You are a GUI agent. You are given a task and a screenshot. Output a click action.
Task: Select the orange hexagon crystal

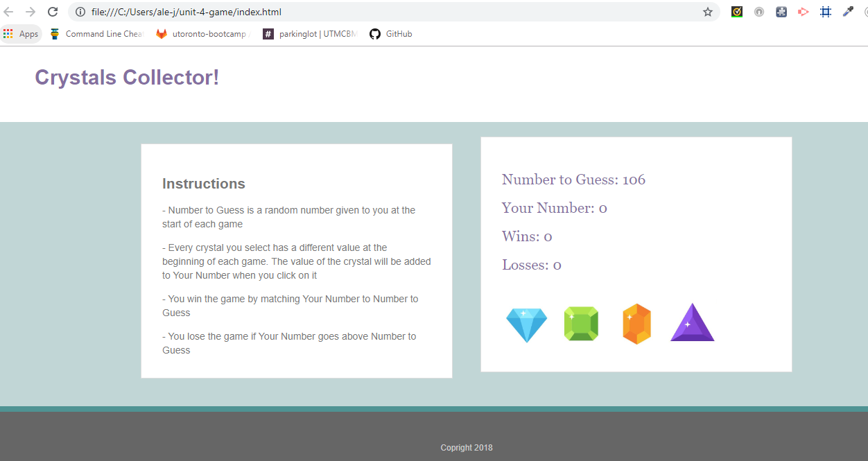(636, 324)
